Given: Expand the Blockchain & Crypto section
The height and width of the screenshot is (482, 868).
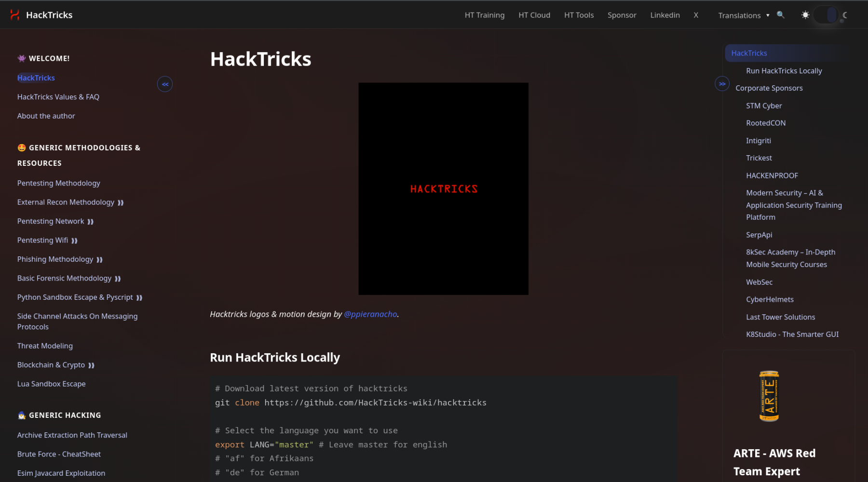Looking at the screenshot, I should [92, 365].
